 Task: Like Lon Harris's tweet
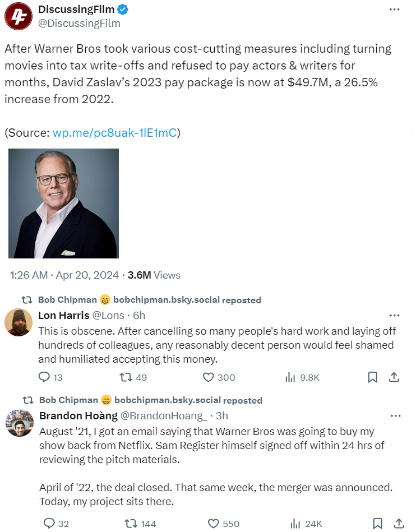[x=208, y=377]
